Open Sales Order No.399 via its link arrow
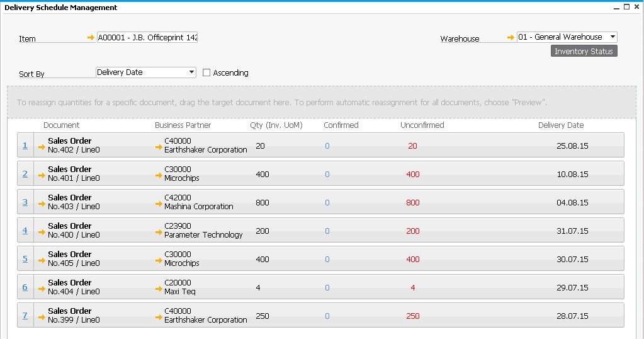644x339 pixels. point(42,318)
